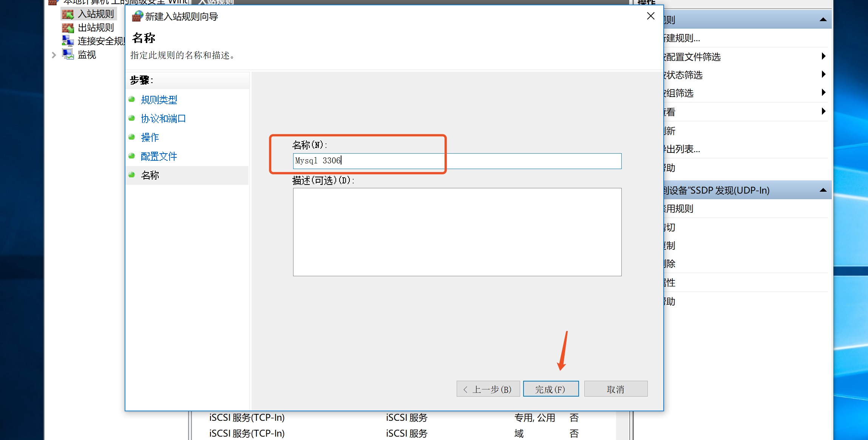Click the inbound rules firewall icon
Viewport: 868px width, 440px height.
68,14
